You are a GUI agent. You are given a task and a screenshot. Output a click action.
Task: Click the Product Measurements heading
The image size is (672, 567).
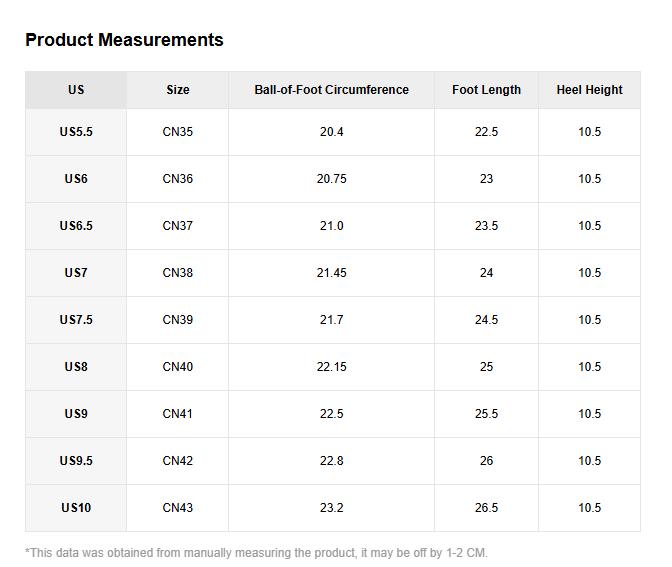(124, 40)
